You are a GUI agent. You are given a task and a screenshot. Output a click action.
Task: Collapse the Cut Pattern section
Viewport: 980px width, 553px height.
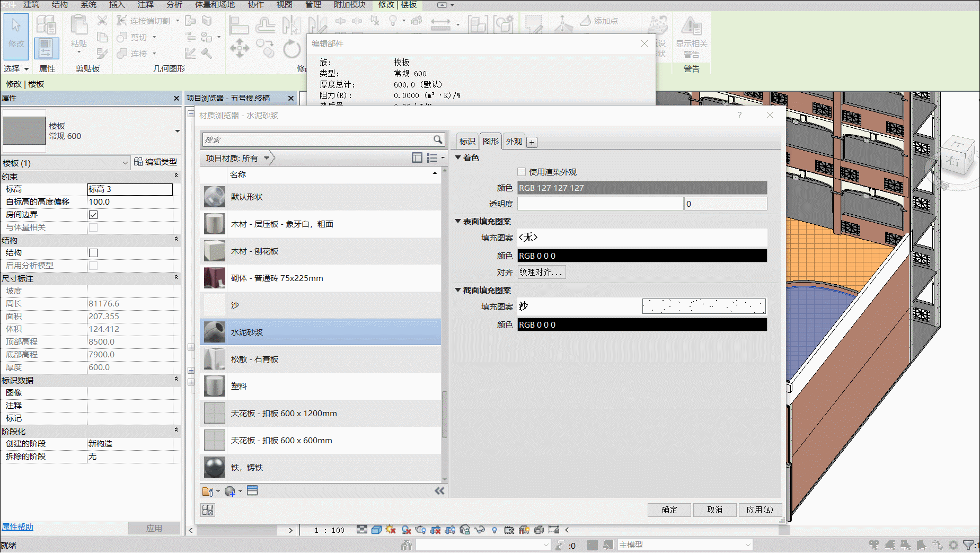tap(458, 290)
